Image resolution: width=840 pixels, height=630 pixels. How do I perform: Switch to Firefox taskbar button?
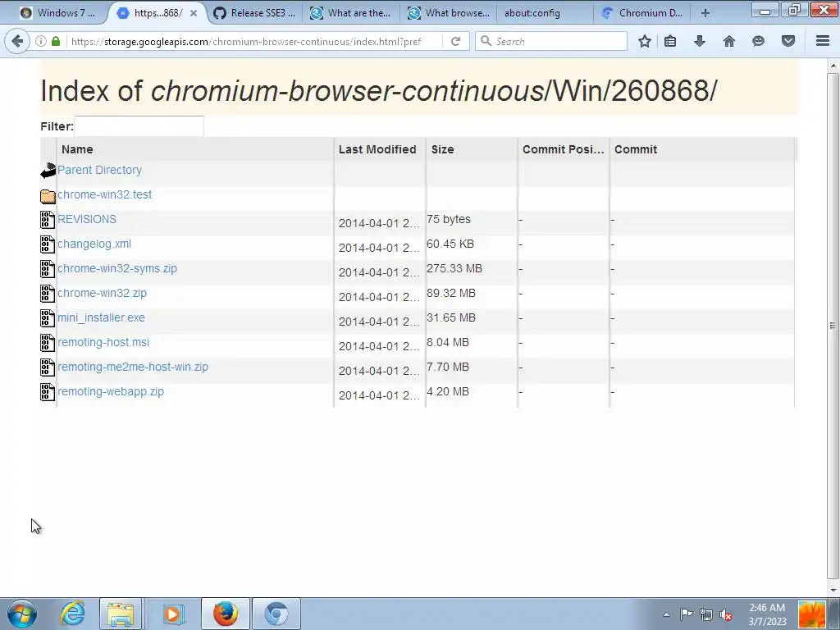[226, 614]
